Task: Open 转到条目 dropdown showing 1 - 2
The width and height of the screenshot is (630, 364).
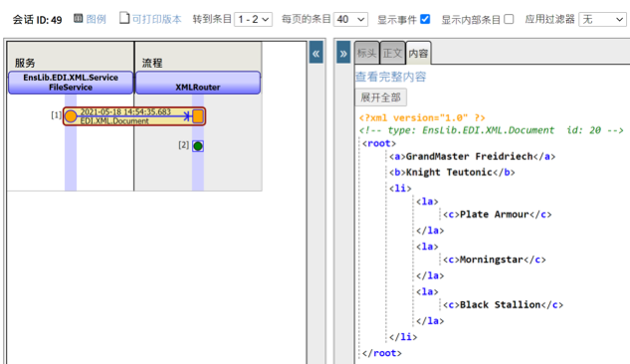Action: click(254, 19)
